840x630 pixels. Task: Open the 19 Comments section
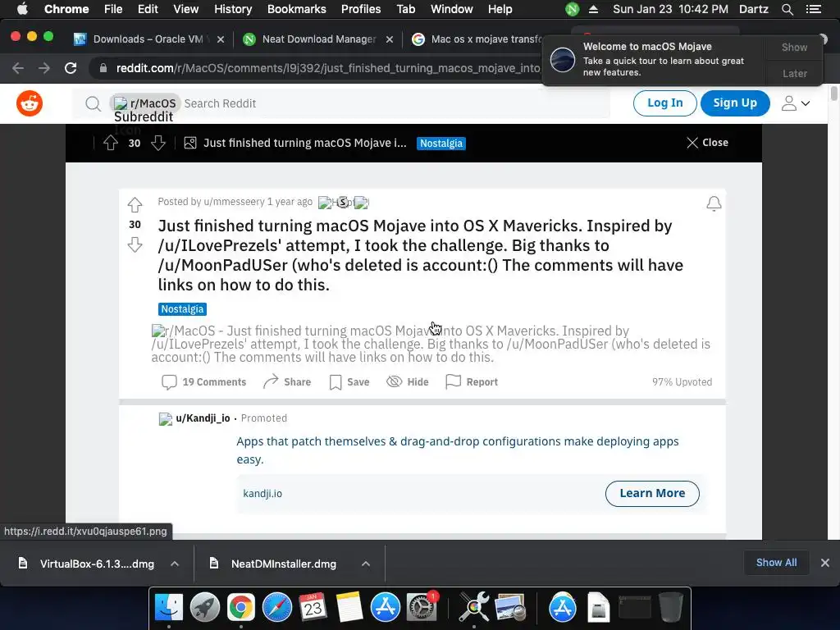tap(204, 382)
